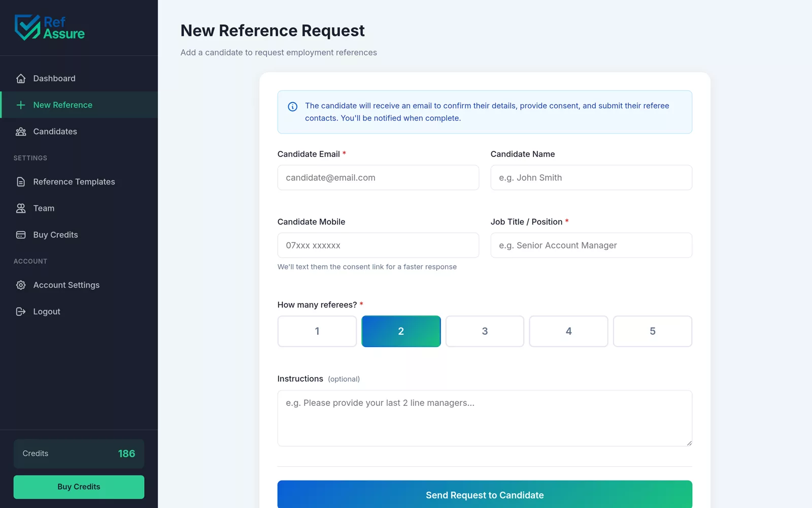The width and height of the screenshot is (812, 508).
Task: Choose 4 referees
Action: 568,331
